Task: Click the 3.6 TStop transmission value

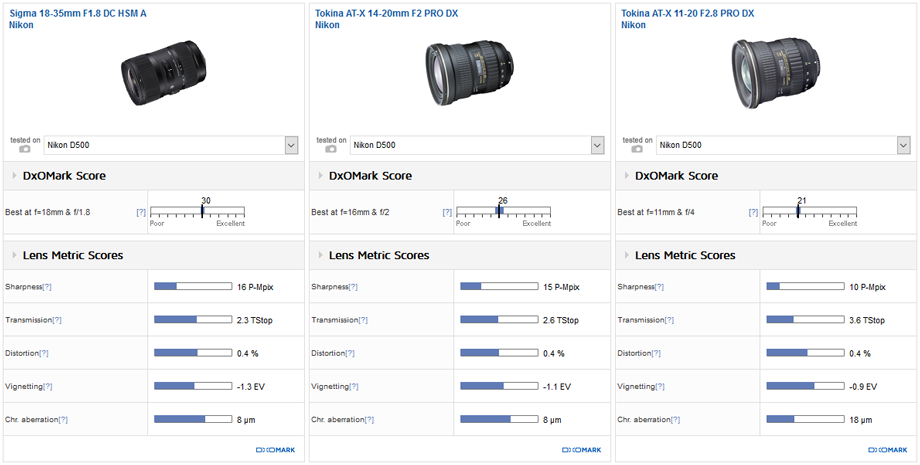Action: 867,320
